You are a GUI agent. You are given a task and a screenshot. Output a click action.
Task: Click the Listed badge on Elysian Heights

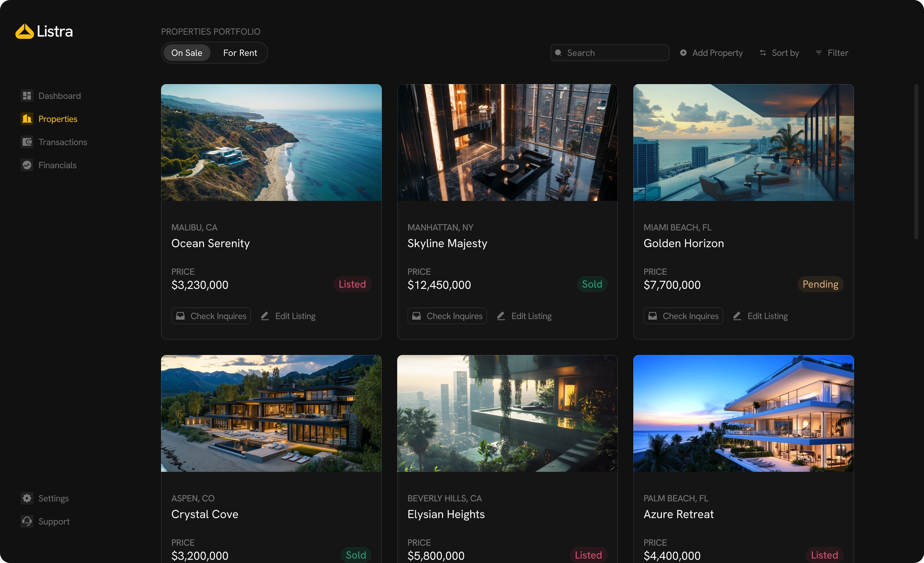pos(588,555)
